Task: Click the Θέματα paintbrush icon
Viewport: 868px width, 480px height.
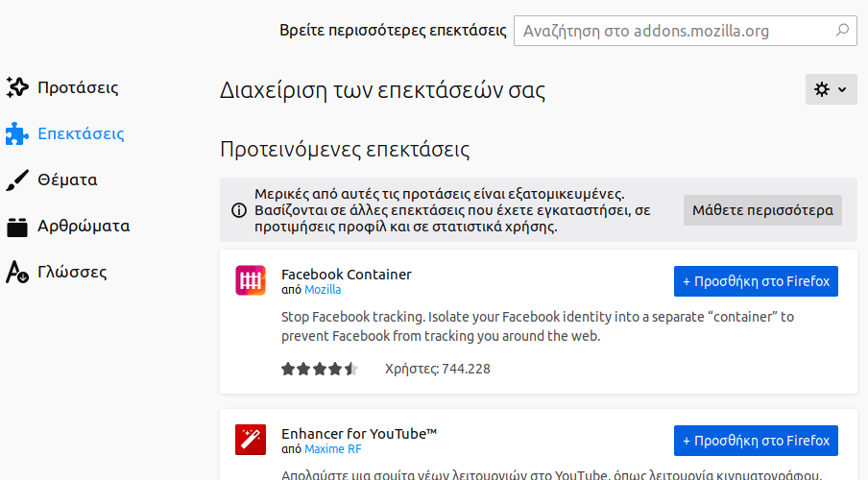Action: 17,180
